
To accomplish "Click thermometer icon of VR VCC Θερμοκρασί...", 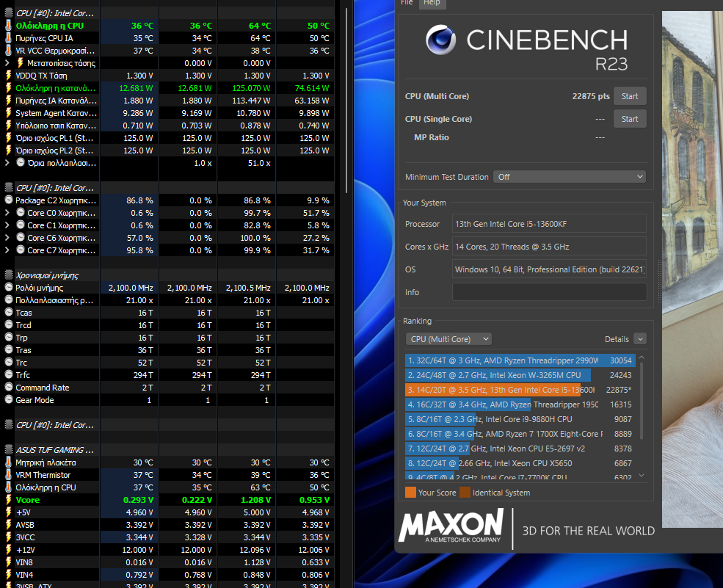I will point(8,51).
